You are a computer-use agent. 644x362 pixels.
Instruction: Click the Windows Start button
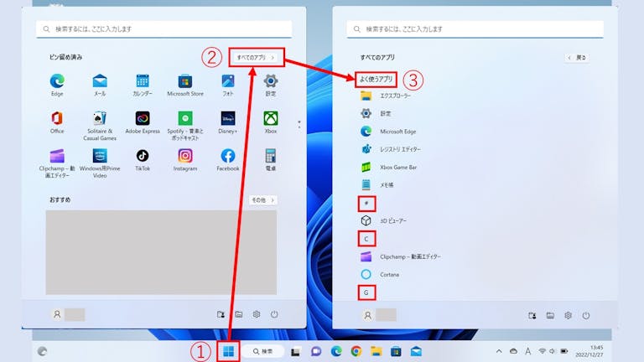tap(228, 351)
